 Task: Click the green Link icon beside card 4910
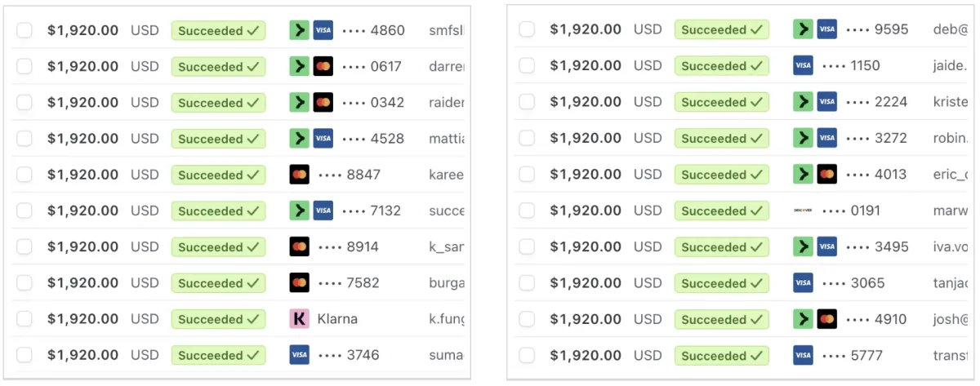coord(804,319)
